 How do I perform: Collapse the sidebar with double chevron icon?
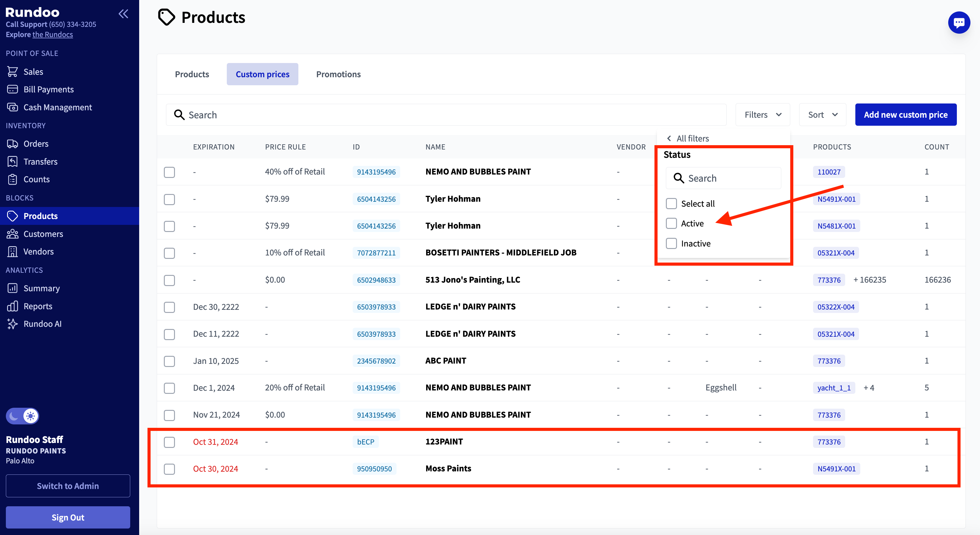pyautogui.click(x=123, y=14)
